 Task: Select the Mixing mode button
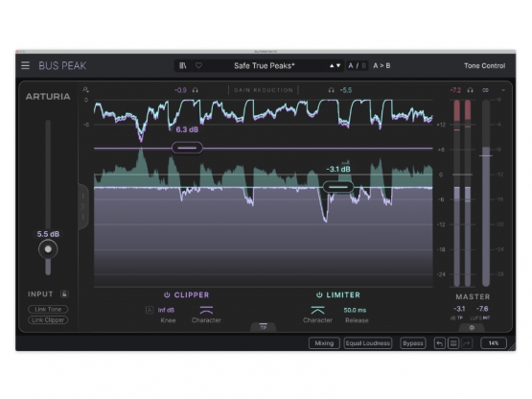click(324, 343)
